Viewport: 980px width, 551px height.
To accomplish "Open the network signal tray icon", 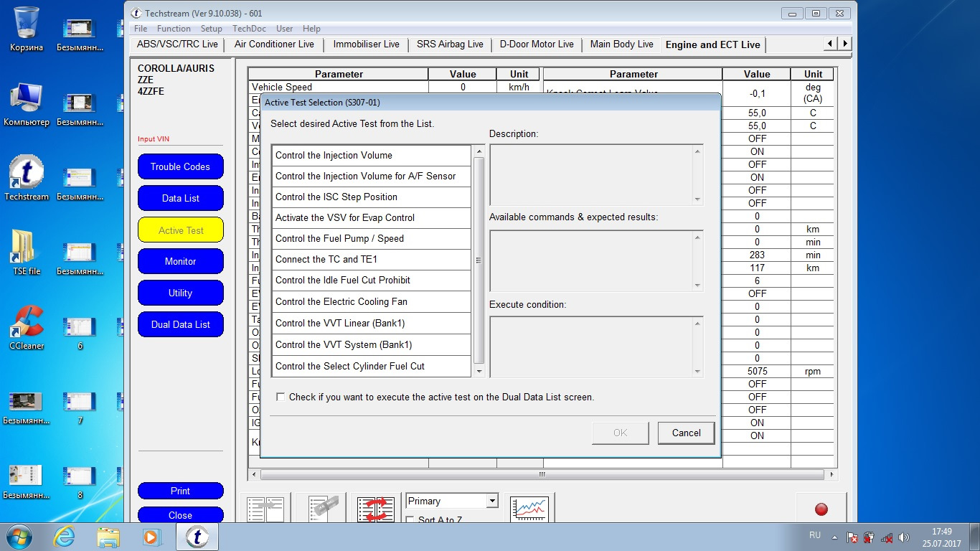I will (887, 537).
